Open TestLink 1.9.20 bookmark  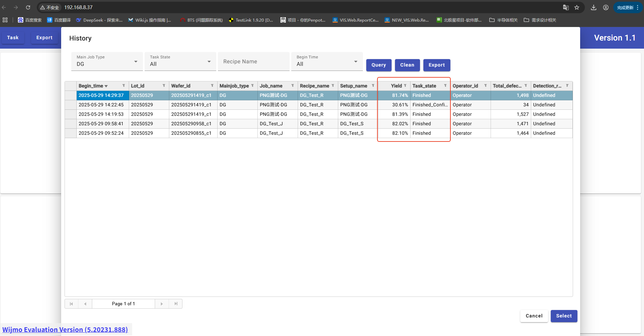251,20
